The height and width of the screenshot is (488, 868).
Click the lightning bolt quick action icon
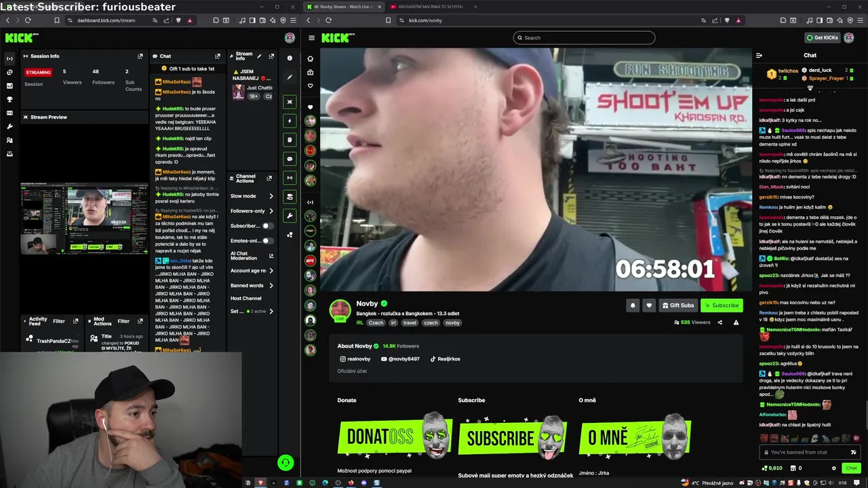[x=290, y=121]
